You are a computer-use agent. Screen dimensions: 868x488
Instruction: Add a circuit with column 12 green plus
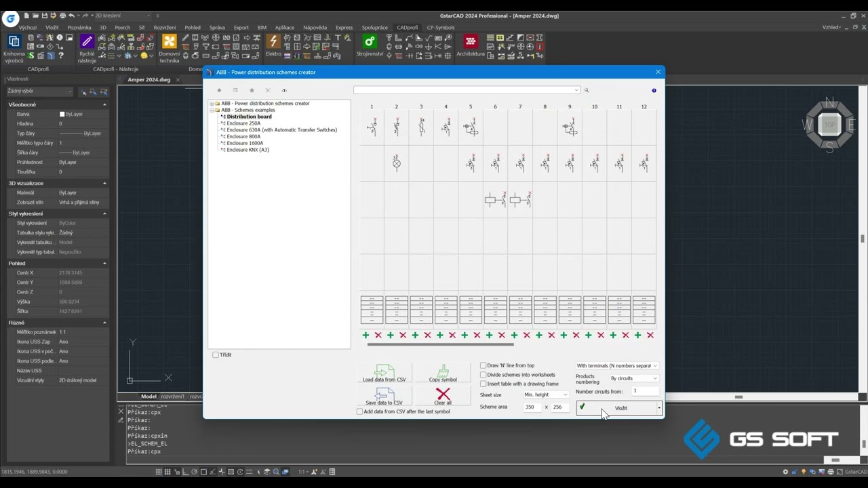(638, 335)
